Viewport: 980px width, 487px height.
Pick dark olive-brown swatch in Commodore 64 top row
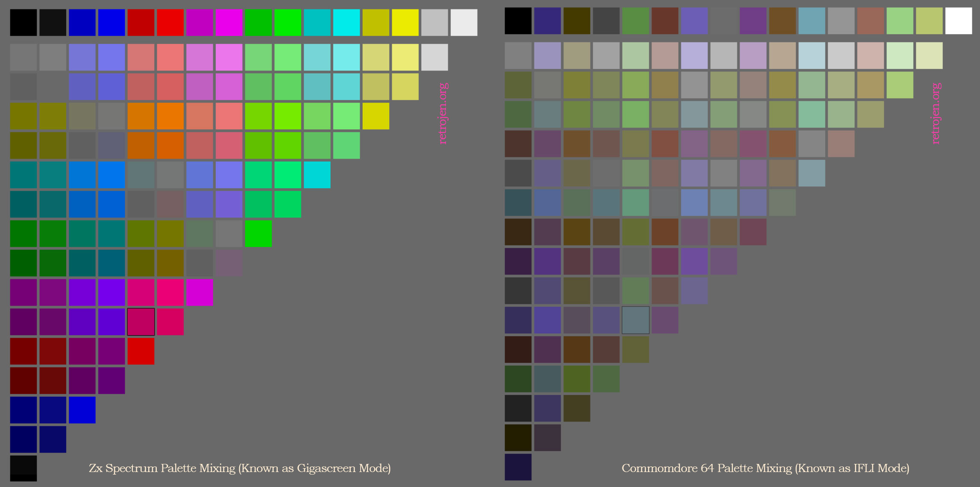(577, 21)
